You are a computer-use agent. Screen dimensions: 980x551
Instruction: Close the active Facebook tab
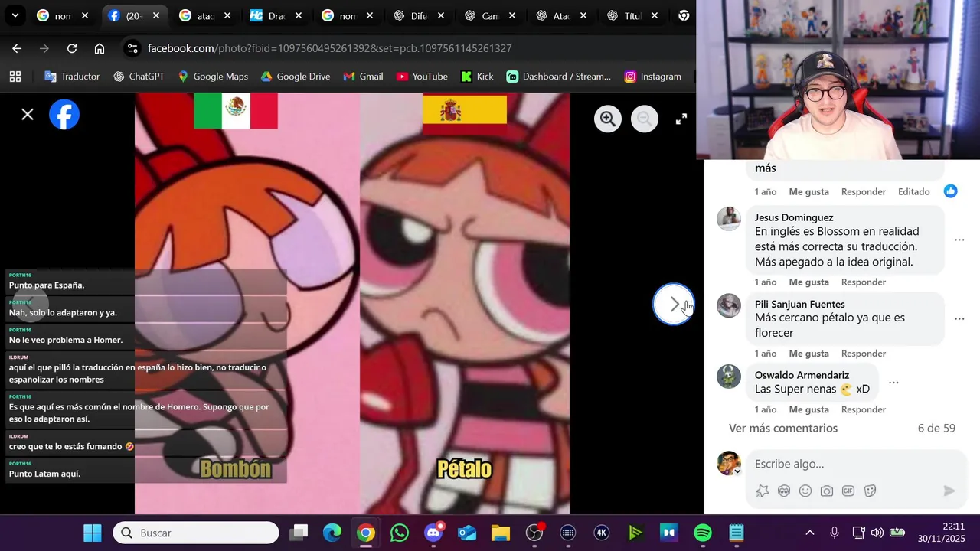(155, 15)
